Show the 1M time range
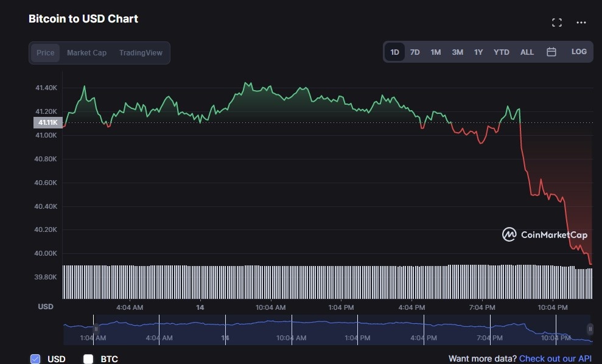The height and width of the screenshot is (364, 602). pos(436,52)
